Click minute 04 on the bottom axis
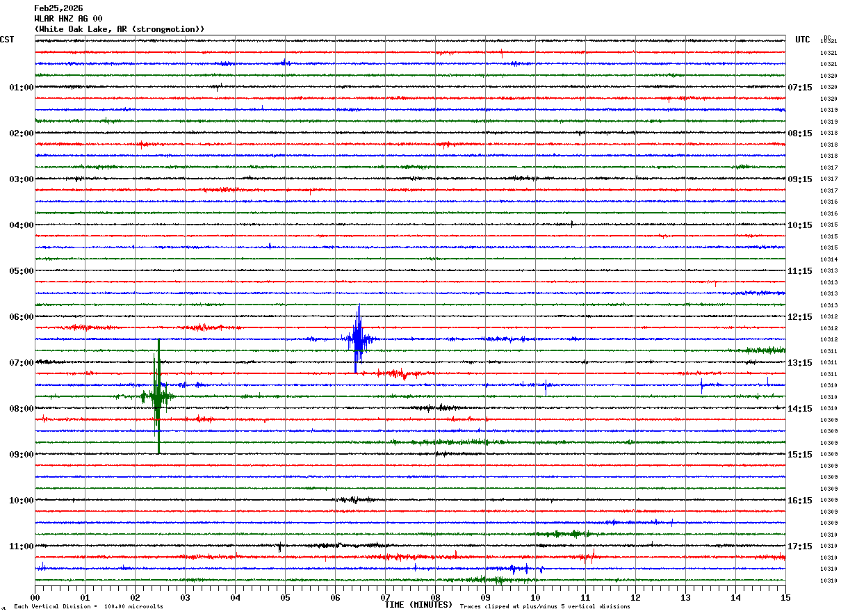Image resolution: width=841 pixels, height=616 pixels. point(235,597)
